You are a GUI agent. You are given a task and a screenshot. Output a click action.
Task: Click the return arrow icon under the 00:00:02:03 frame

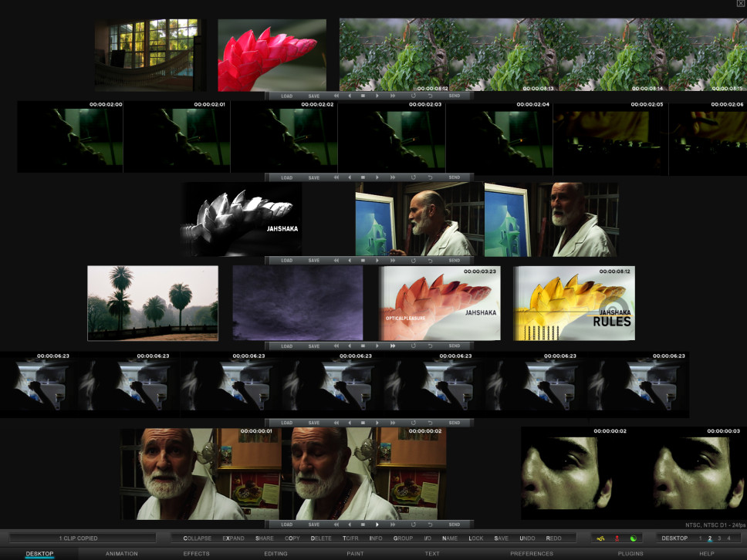430,177
